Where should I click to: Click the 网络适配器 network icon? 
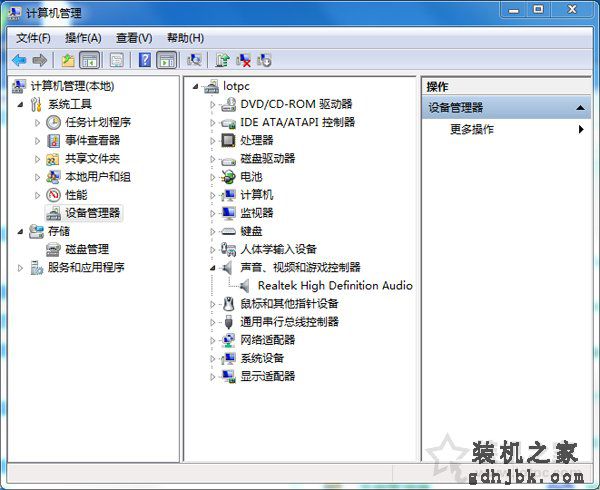coord(228,340)
